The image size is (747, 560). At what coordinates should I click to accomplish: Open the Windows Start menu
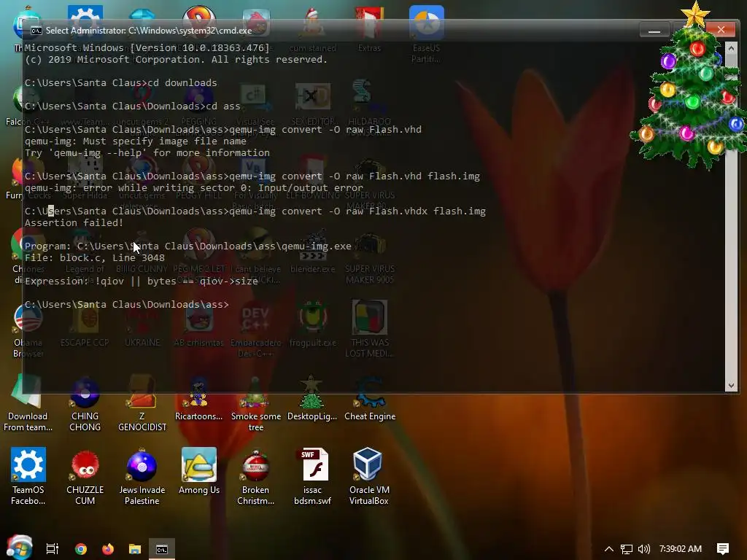click(20, 548)
